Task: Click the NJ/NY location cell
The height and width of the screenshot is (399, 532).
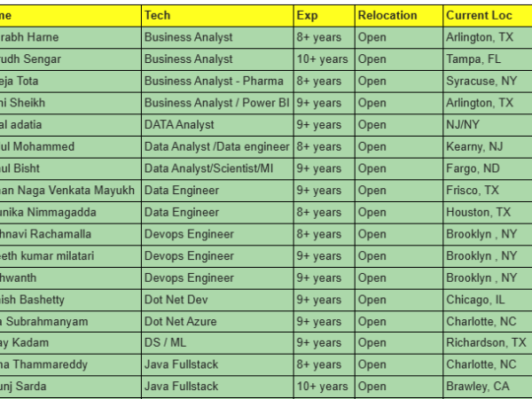Action: (486, 125)
